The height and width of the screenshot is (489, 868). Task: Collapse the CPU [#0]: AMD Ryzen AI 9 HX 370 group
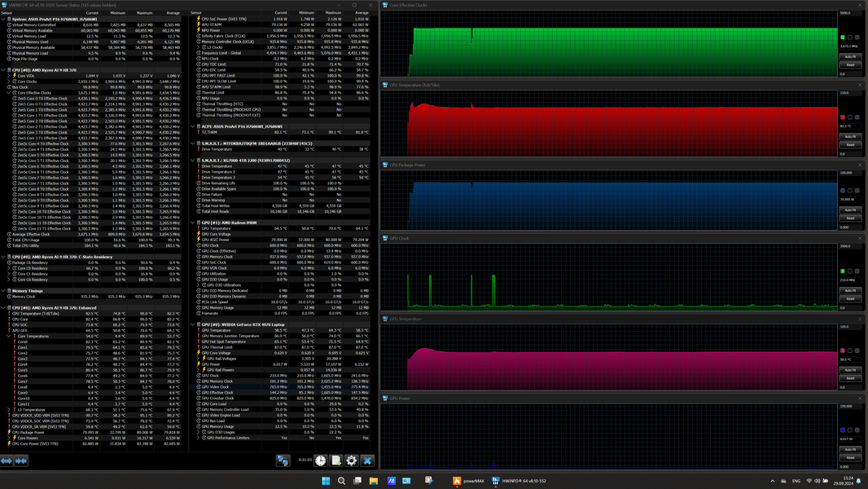click(x=3, y=70)
